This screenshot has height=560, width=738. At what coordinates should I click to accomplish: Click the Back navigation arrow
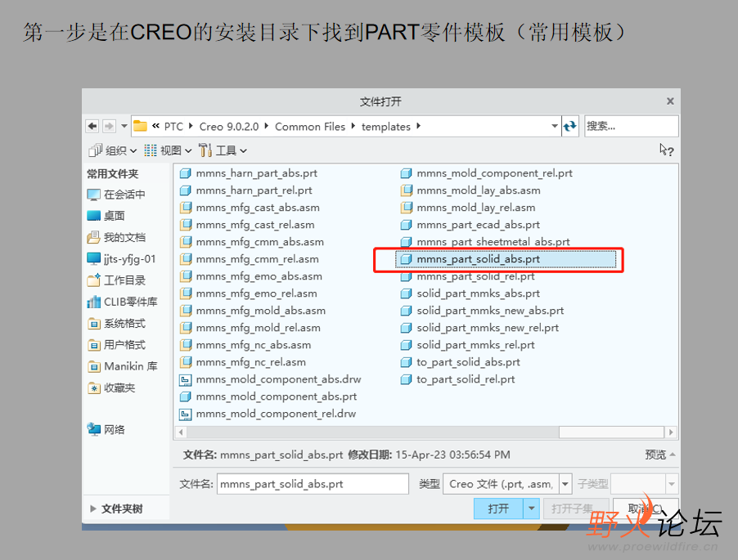point(92,126)
